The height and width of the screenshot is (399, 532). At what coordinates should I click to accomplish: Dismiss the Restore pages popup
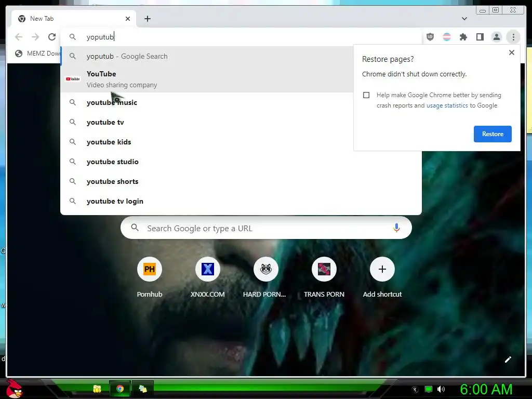pos(512,52)
